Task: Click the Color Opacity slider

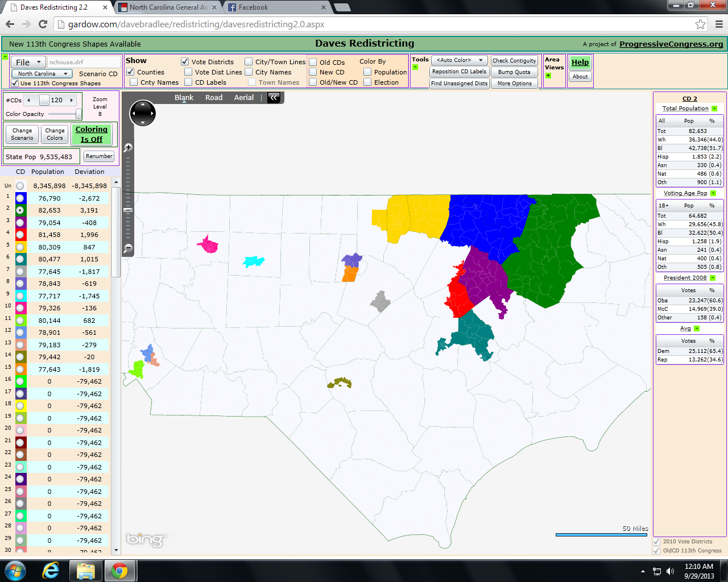Action: click(x=64, y=114)
